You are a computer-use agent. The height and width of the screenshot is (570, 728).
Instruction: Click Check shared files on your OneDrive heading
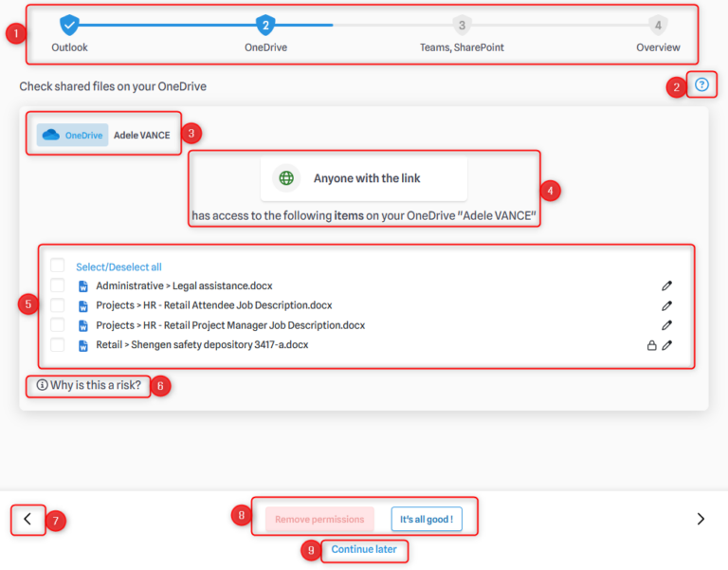click(x=113, y=86)
